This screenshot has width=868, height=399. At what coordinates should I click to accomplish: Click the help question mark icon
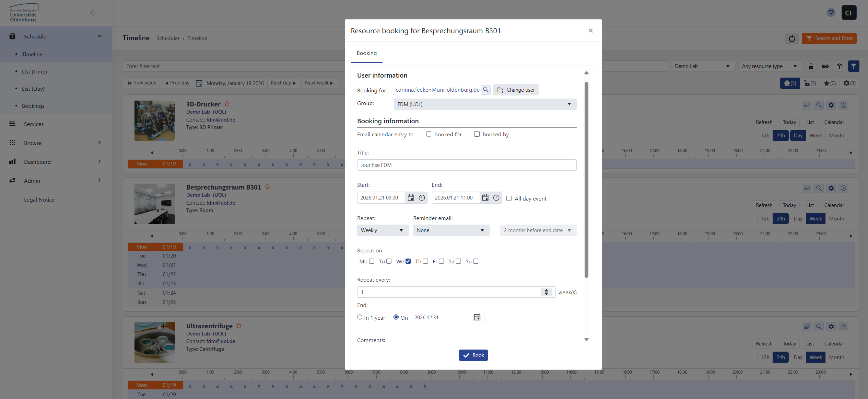[831, 13]
